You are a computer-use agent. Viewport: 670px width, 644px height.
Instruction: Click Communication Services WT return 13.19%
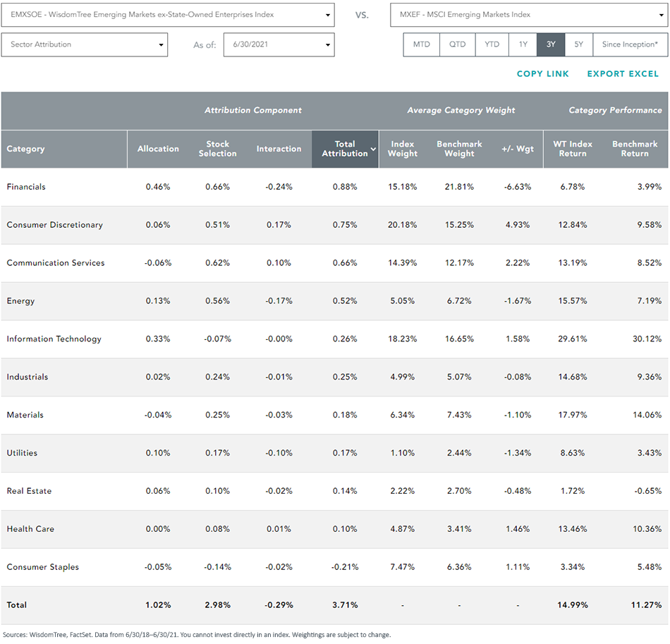click(x=573, y=263)
